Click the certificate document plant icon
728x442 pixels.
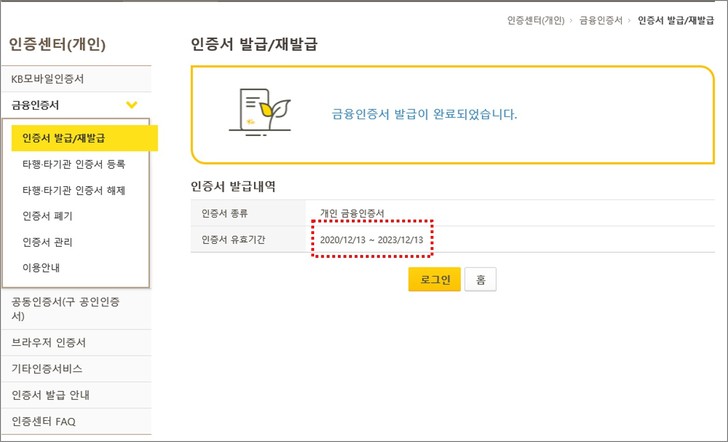(x=260, y=112)
